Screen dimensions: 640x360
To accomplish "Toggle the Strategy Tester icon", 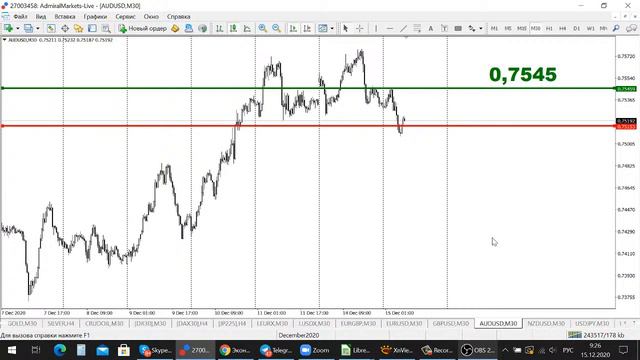I will 106,28.
